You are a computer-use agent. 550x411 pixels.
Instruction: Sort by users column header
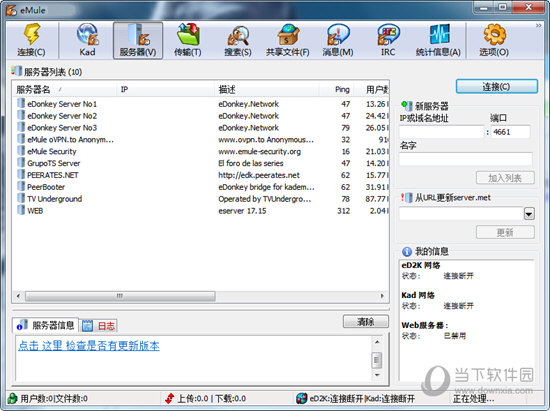point(371,89)
